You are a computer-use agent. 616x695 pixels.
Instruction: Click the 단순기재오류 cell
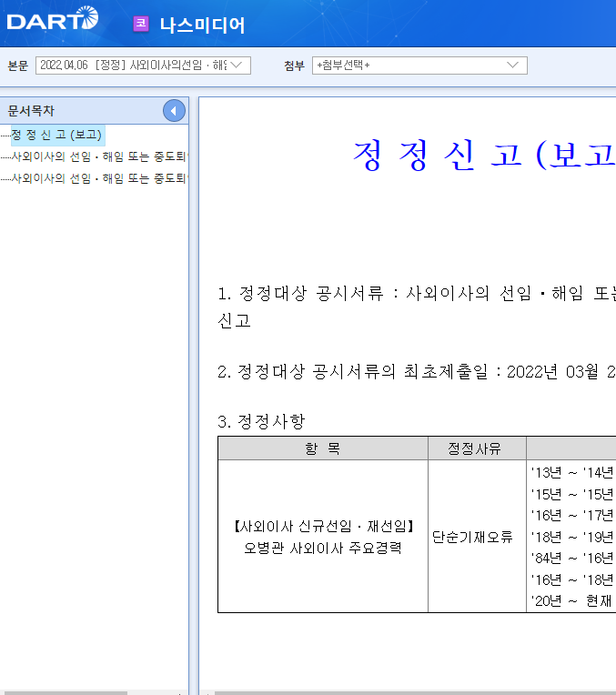477,538
